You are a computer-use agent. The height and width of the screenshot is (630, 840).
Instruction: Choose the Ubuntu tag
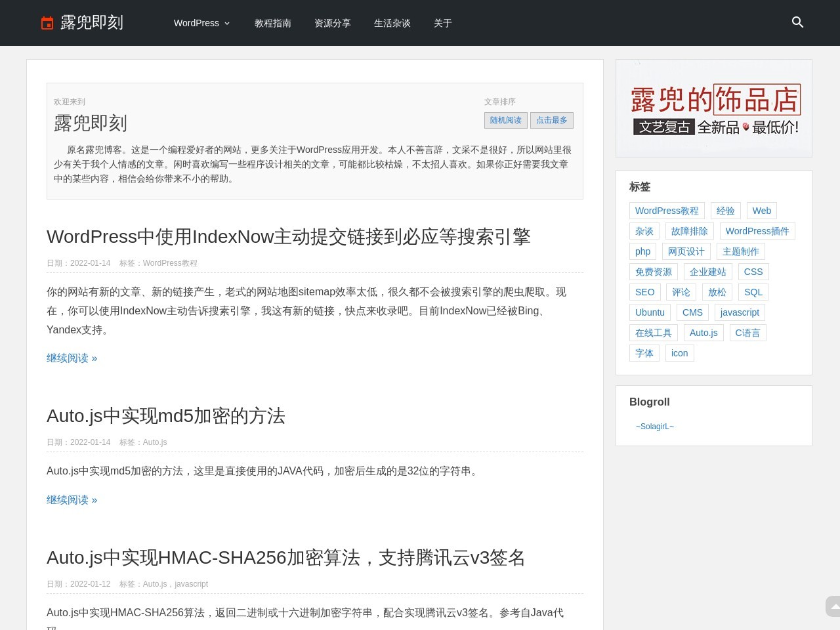tap(650, 312)
